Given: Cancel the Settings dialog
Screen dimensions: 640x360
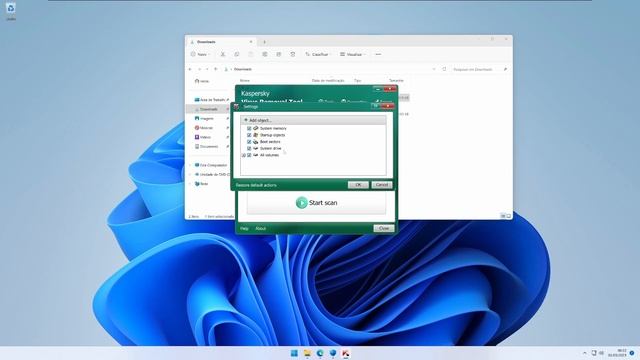Looking at the screenshot, I should (x=382, y=185).
